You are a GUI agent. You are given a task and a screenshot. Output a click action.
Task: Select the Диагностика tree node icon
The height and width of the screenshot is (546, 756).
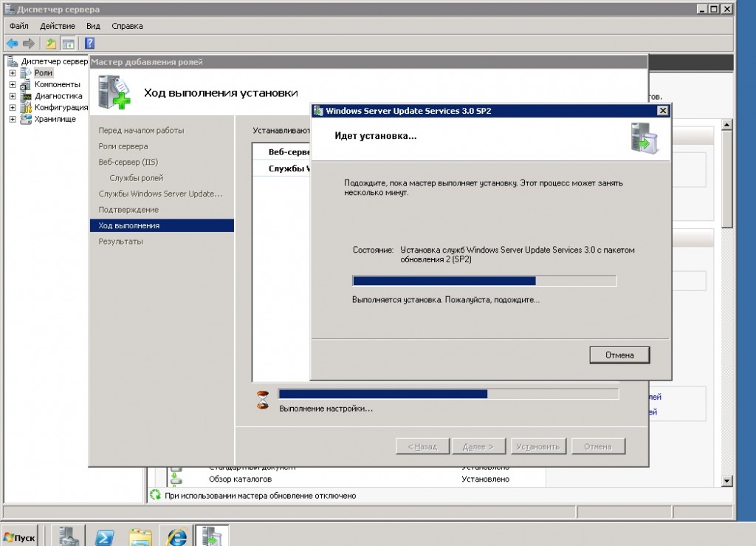coord(26,96)
